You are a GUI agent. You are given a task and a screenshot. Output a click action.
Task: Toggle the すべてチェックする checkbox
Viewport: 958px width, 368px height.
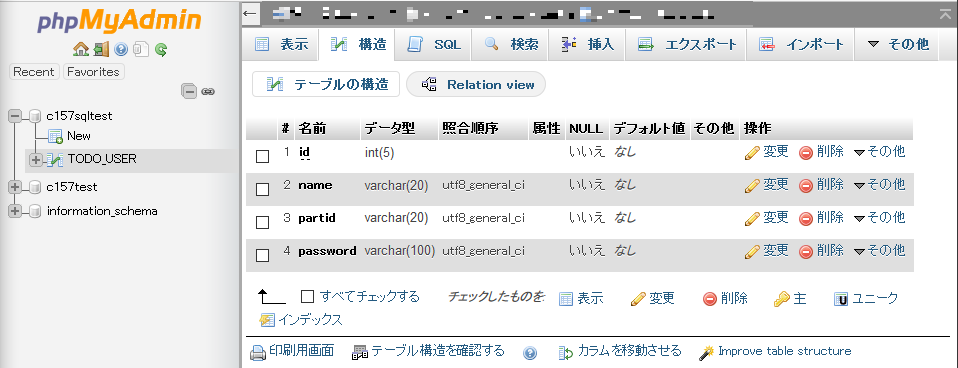(x=307, y=297)
